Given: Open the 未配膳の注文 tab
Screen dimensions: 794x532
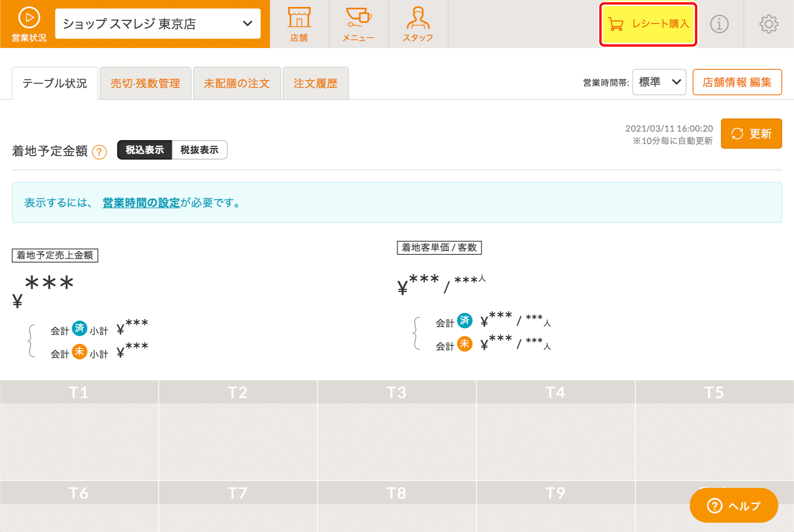Looking at the screenshot, I should (236, 83).
